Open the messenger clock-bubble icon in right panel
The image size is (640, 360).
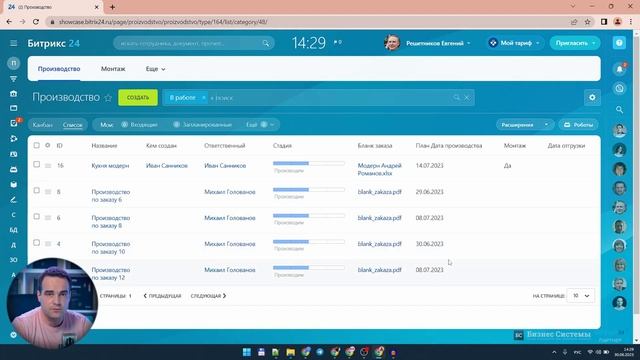[x=619, y=89]
